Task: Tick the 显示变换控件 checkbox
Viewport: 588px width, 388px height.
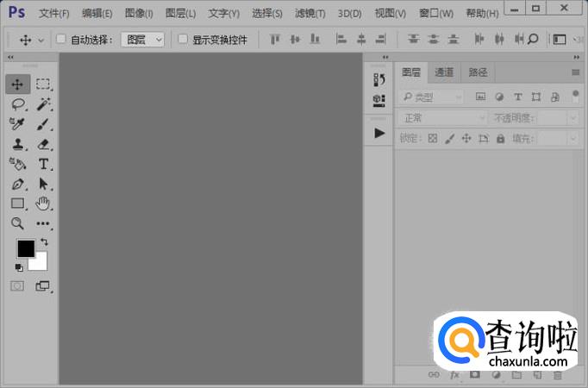Action: pyautogui.click(x=183, y=40)
